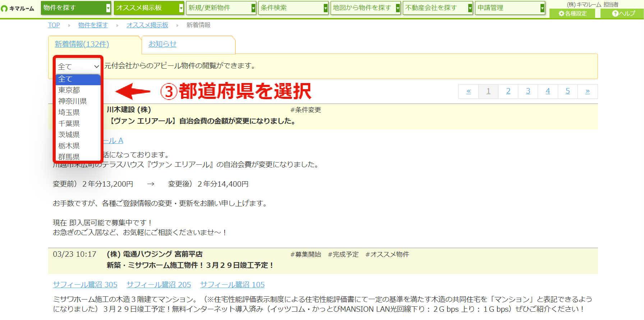
Task: Click the (株) 電通ハウジング 宮前平店 name
Action: (x=155, y=254)
